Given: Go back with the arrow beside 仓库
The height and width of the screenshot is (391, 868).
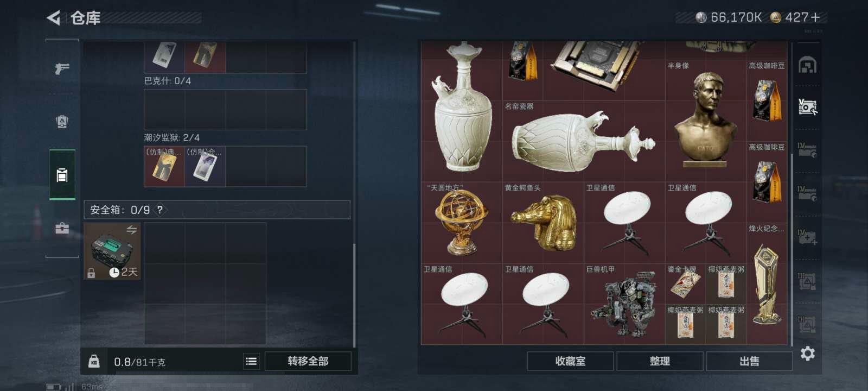Looking at the screenshot, I should [x=53, y=18].
